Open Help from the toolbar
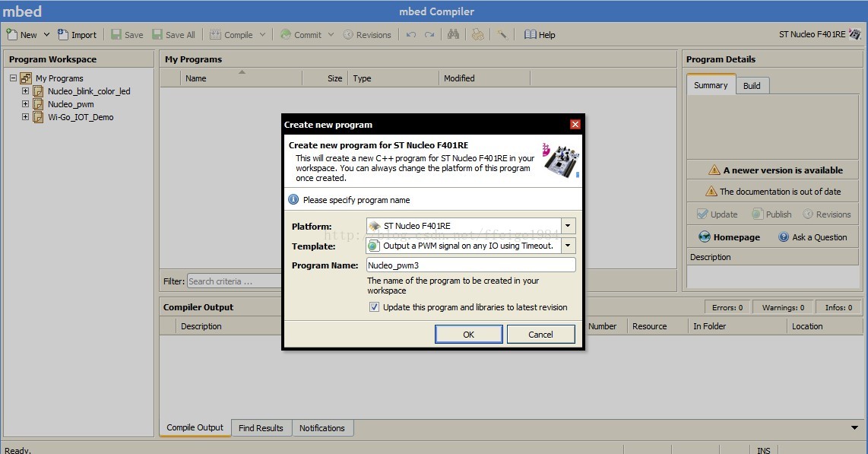Image resolution: width=868 pixels, height=454 pixels. point(540,34)
